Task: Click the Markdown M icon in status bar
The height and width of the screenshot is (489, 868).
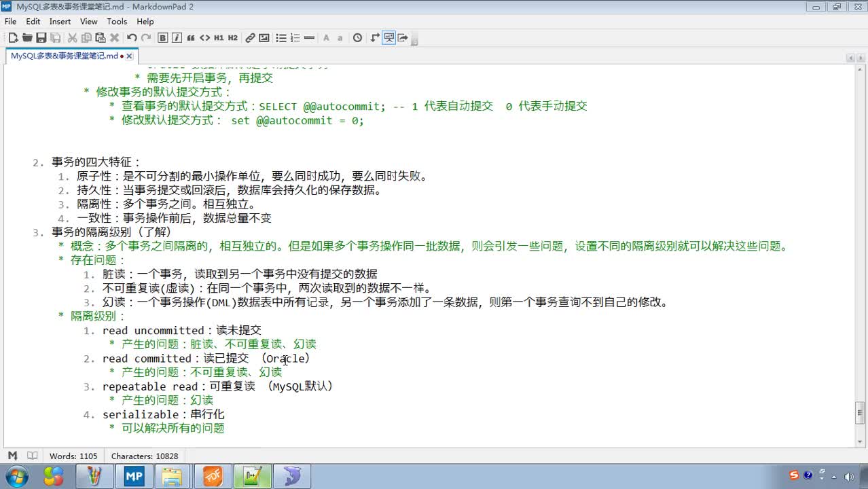Action: (12, 456)
